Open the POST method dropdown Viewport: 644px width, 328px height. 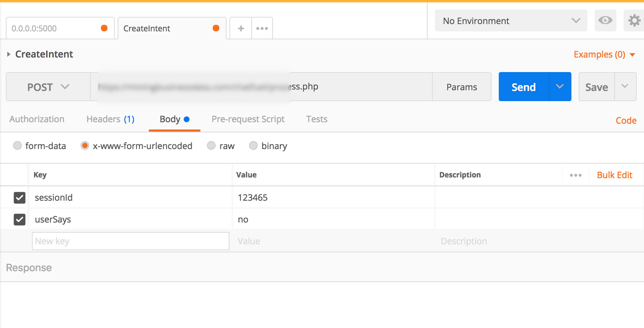click(x=48, y=87)
